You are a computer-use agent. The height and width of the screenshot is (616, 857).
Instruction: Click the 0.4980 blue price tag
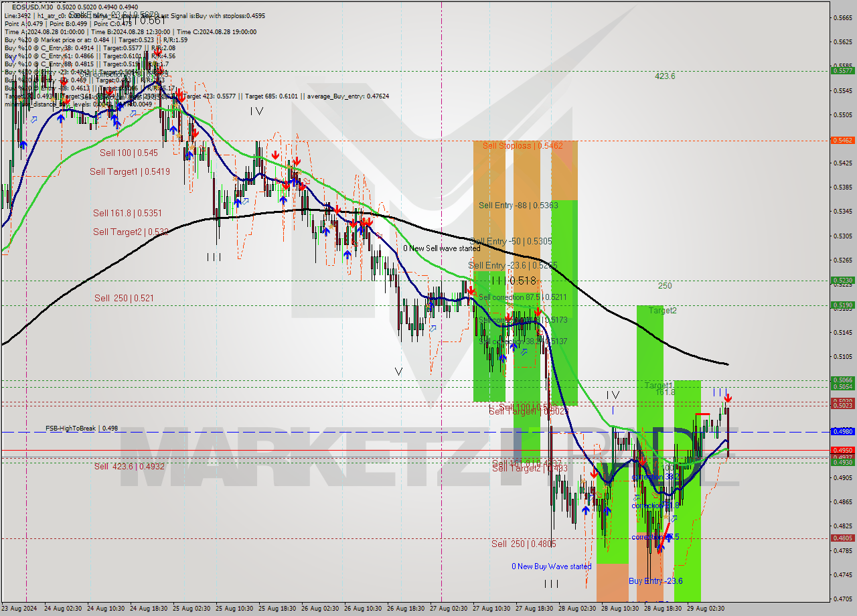[x=842, y=432]
